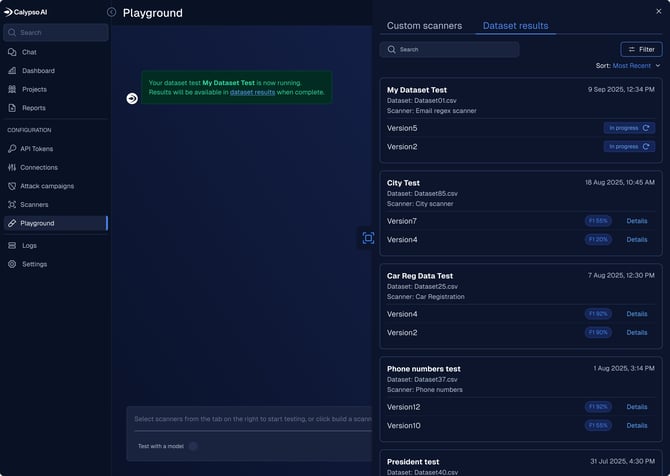Open Attack campaigns section
670x476 pixels.
pyautogui.click(x=46, y=186)
